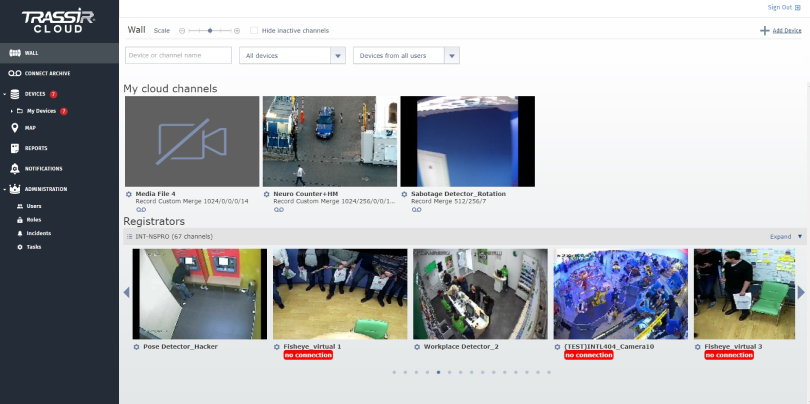Collapse the Administration sidebar section
810x404 pixels.
(5, 189)
